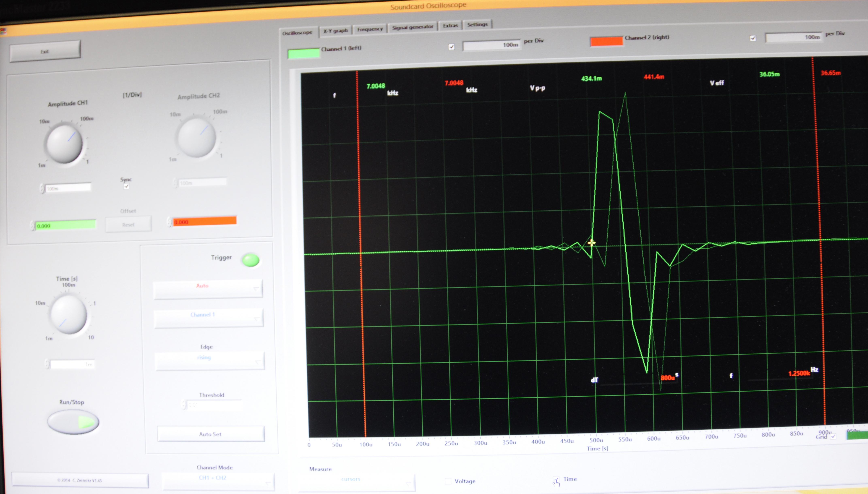
Task: Click the Time stepper arrows below knob
Action: [47, 364]
